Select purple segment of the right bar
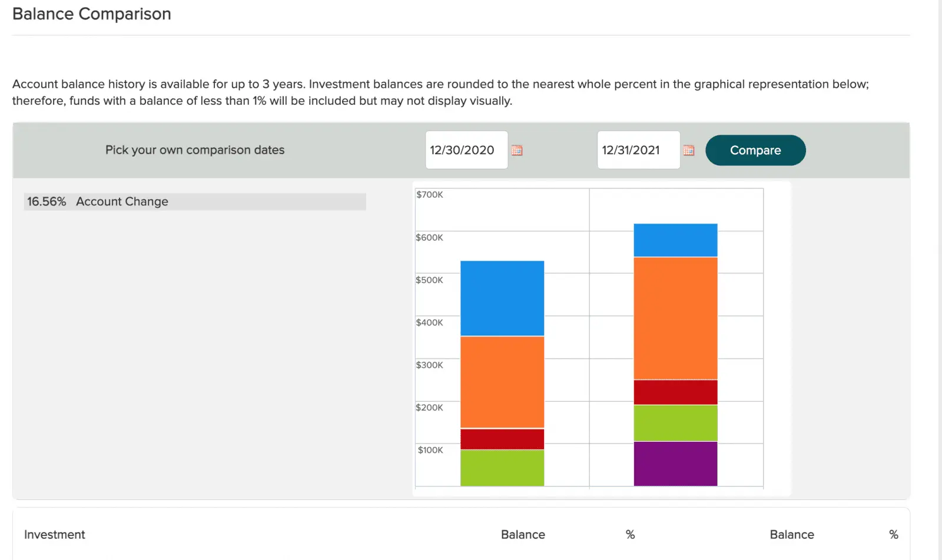The image size is (942, 560). click(x=675, y=464)
